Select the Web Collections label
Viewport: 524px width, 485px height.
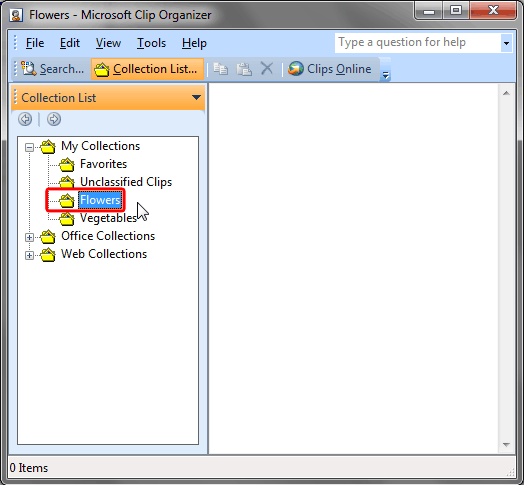[x=104, y=254]
